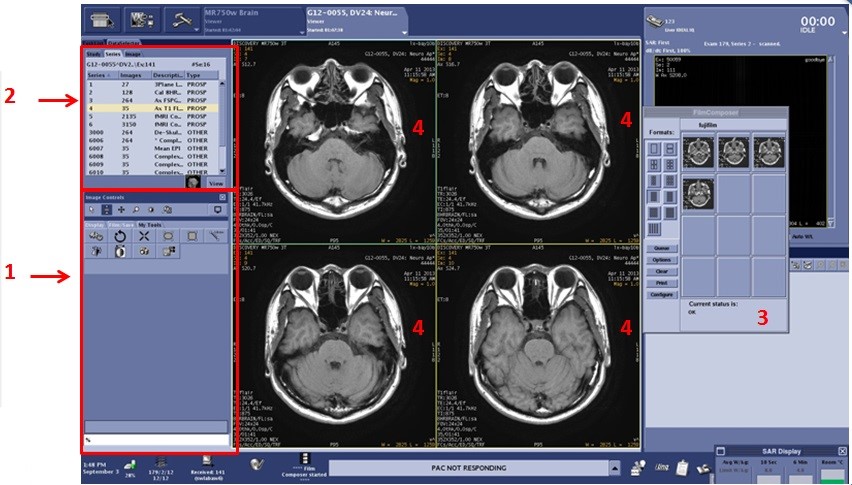Image resolution: width=852 pixels, height=485 pixels.
Task: Click the View button below series list
Action: (215, 183)
